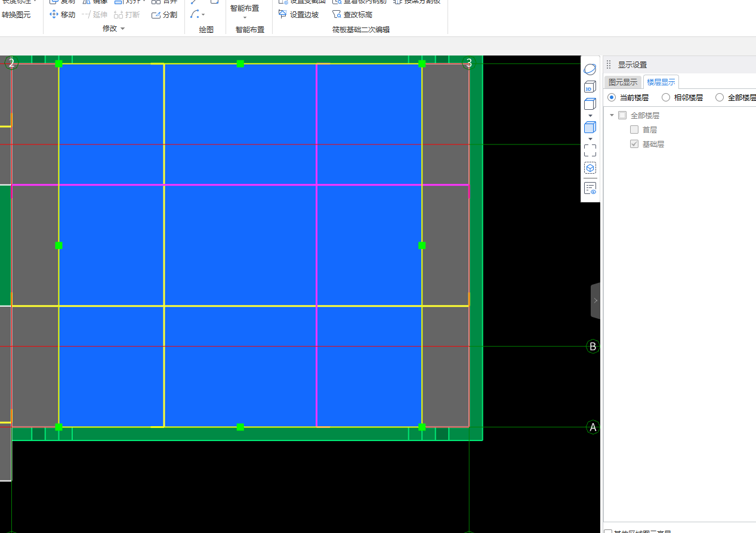
Task: Click the 显示设置 panel drag grip
Action: click(609, 64)
